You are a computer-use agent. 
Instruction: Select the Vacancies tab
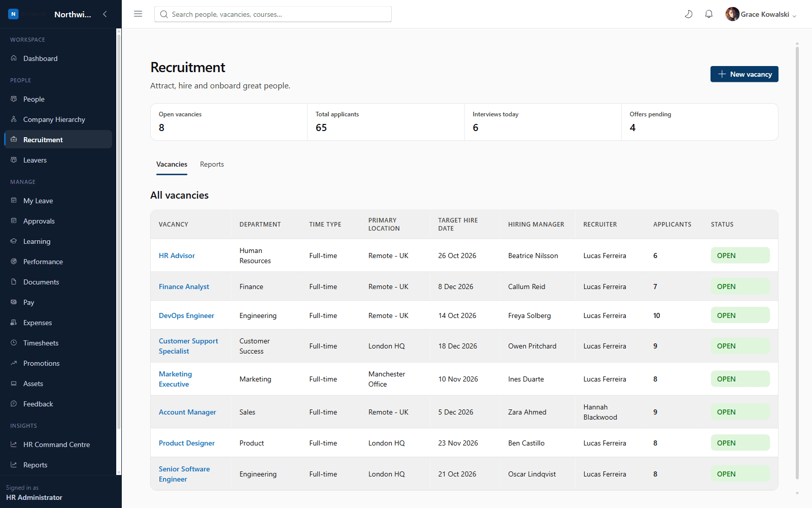[172, 164]
